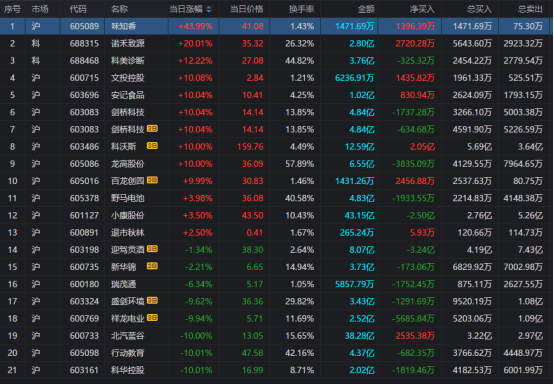Click stock code 688315
The height and width of the screenshot is (384, 554).
pos(84,43)
